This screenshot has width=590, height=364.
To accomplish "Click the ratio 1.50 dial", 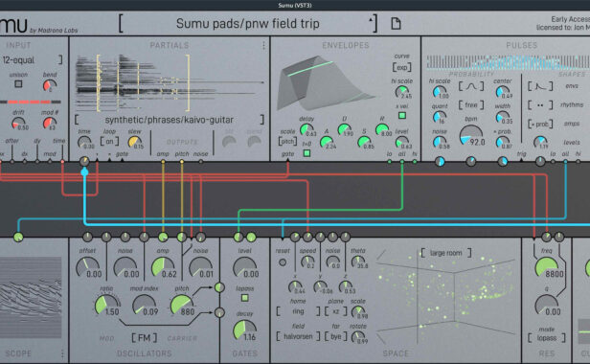I will [x=106, y=306].
